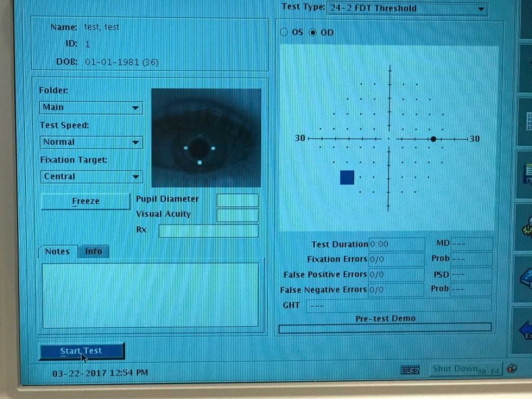Switch to the Info tab
The width and height of the screenshot is (532, 399).
pyautogui.click(x=94, y=251)
